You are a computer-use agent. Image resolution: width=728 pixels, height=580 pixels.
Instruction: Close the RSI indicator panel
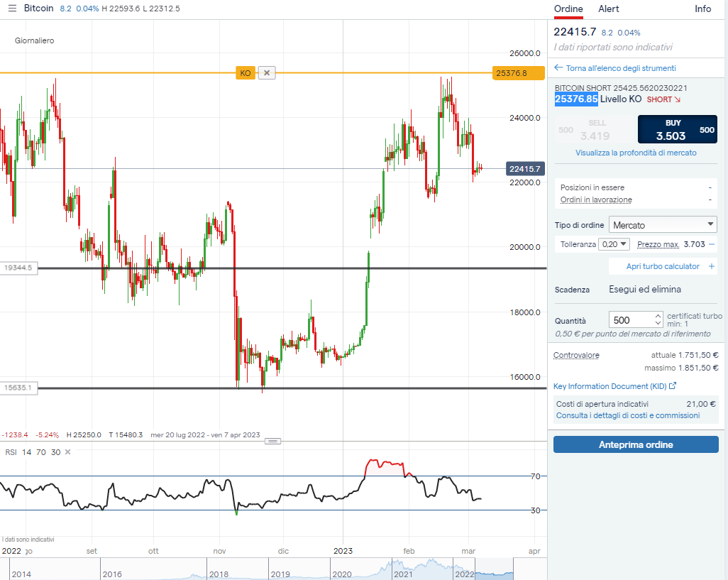pos(68,452)
